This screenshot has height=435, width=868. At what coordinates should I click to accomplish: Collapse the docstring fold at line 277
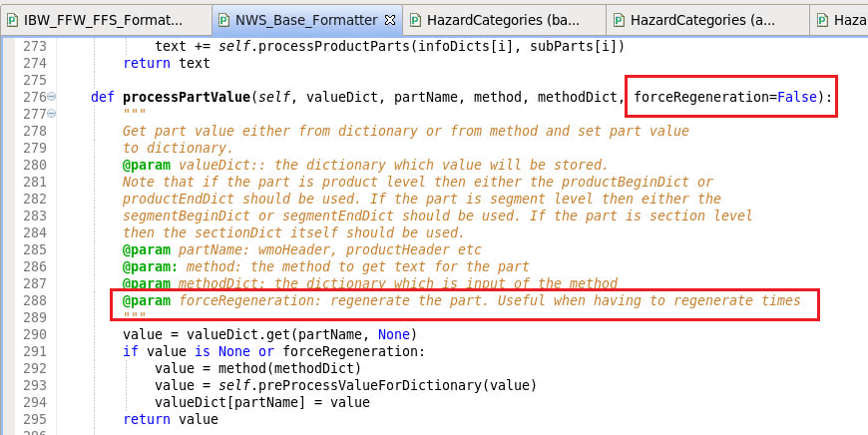(x=52, y=114)
